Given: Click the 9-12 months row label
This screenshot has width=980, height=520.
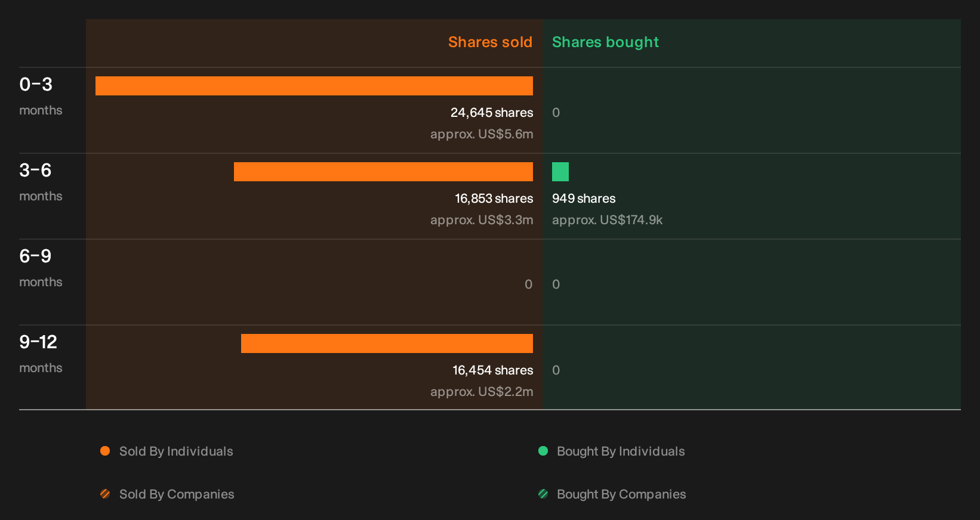Looking at the screenshot, I should 41,354.
